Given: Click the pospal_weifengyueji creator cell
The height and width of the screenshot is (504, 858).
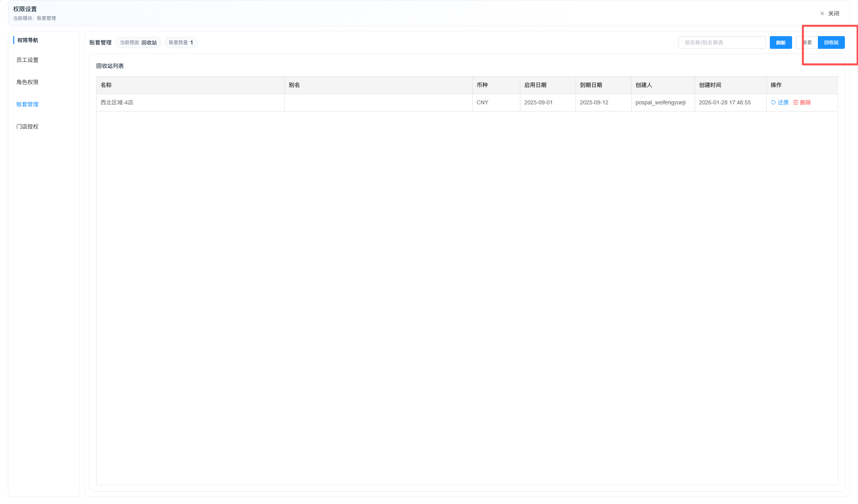Looking at the screenshot, I should click(x=663, y=102).
